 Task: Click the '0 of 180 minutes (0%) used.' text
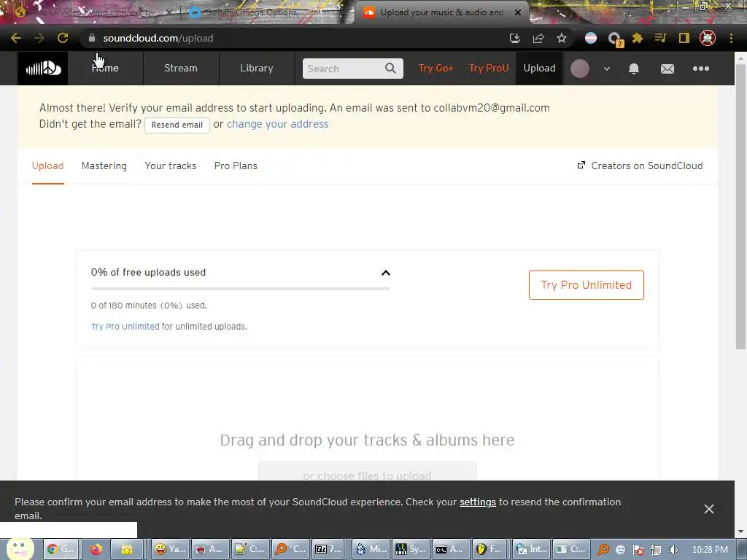pos(149,306)
